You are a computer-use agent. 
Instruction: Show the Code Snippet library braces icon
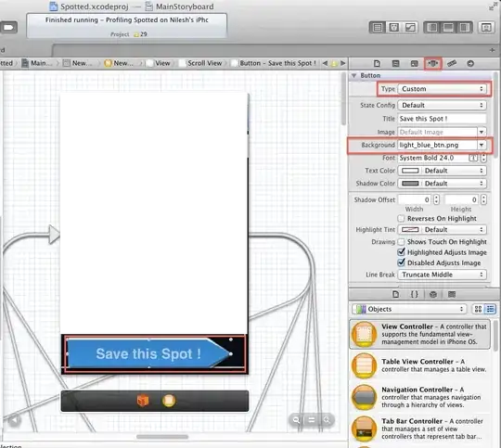[414, 294]
